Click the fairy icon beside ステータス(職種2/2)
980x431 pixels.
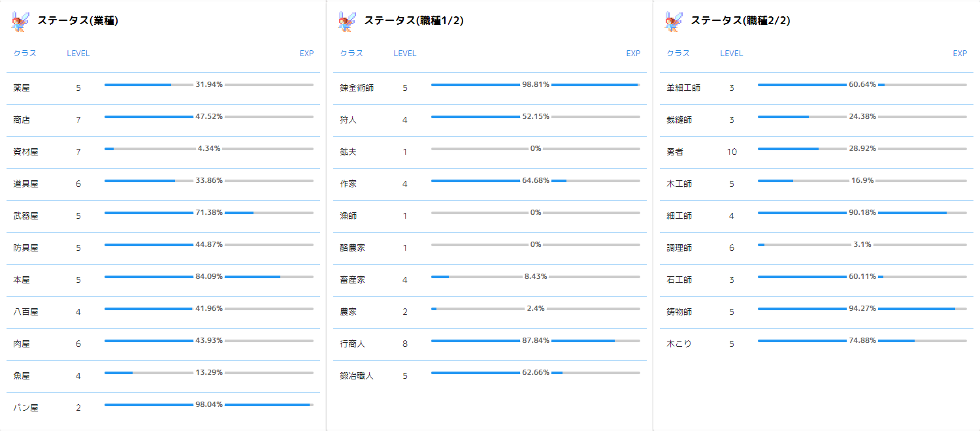(x=674, y=21)
